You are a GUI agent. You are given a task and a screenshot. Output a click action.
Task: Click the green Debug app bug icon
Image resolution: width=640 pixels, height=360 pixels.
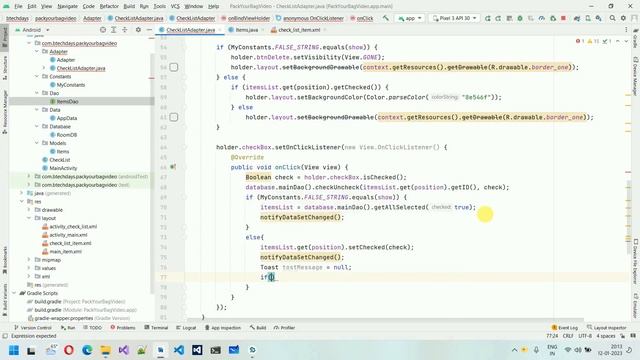tap(520, 18)
